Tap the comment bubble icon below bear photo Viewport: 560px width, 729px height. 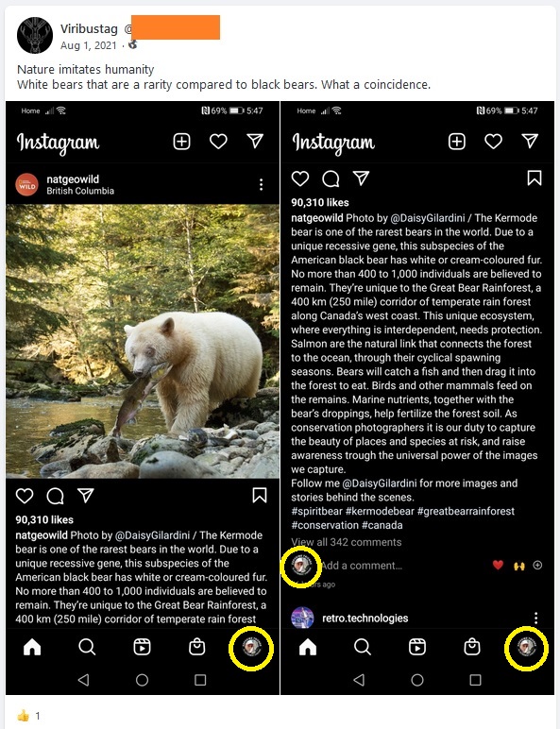[x=55, y=496]
